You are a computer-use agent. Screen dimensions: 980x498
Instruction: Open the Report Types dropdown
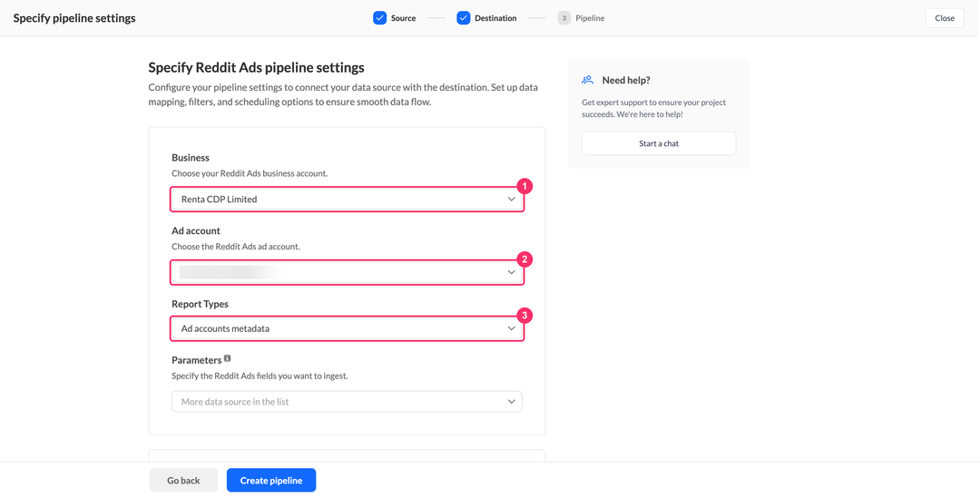[347, 328]
